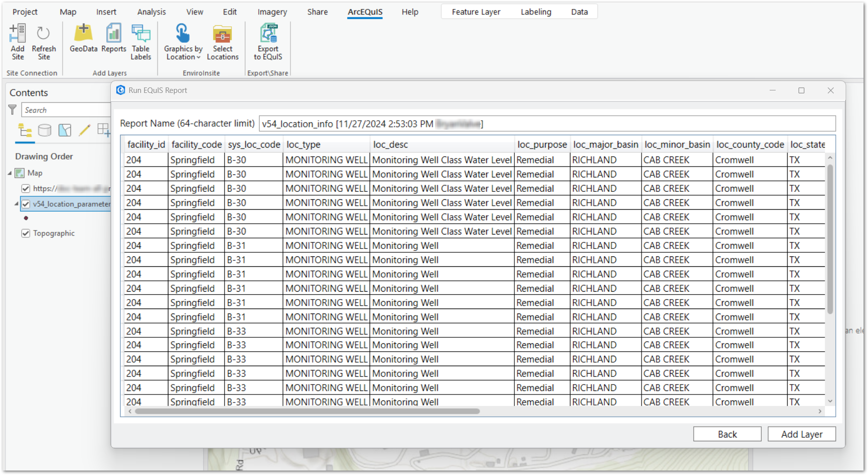Open the Project tab

25,12
